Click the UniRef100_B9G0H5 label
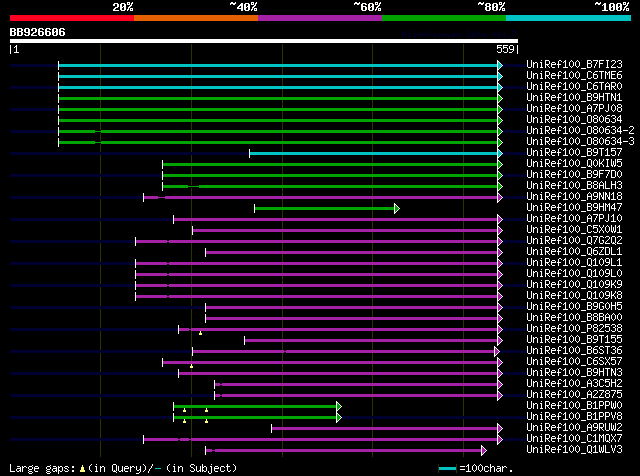 coord(574,307)
